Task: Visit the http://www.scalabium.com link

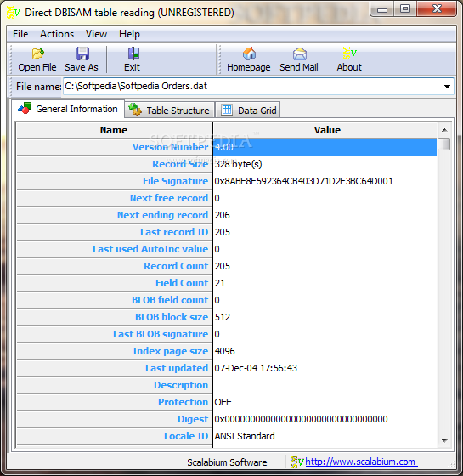Action: (x=361, y=462)
